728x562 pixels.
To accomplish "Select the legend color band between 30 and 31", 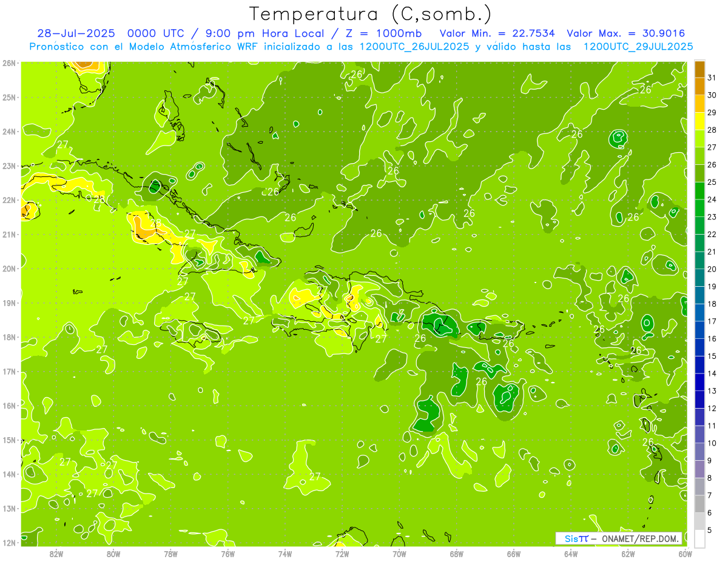I will click(x=699, y=87).
